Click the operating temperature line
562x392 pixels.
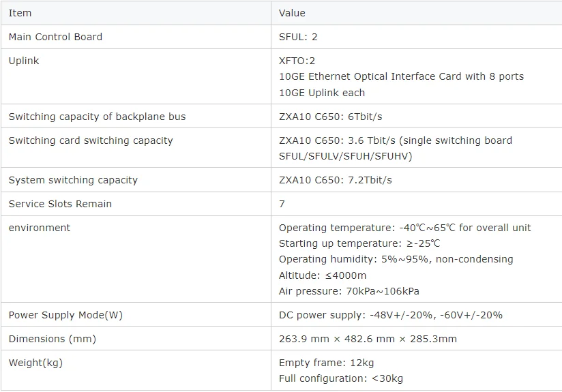pos(404,228)
